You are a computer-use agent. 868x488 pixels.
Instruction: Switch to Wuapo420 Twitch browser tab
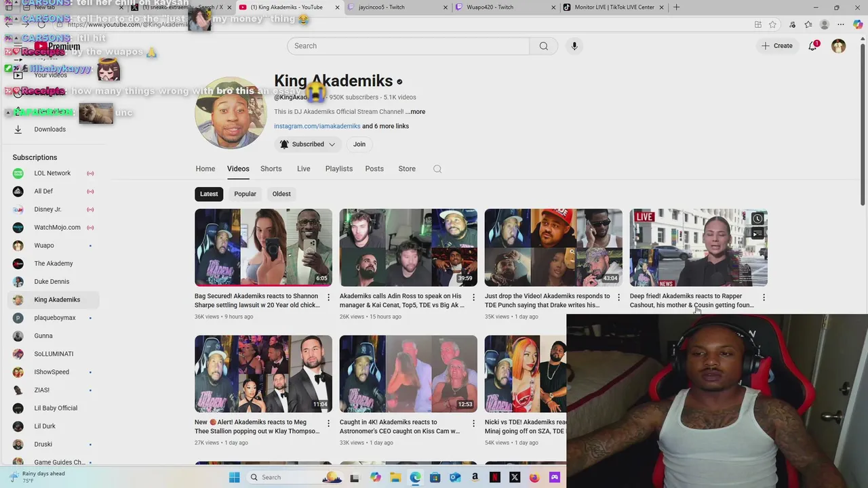[x=505, y=7]
